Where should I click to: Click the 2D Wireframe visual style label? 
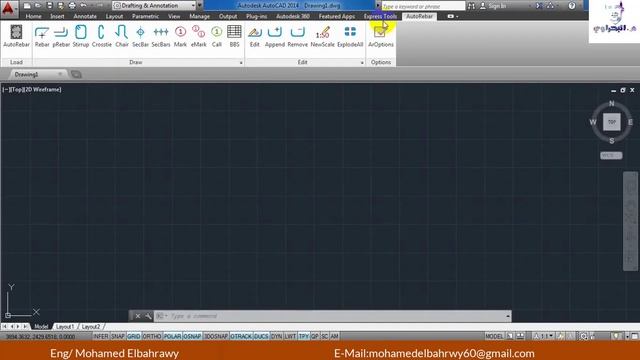(x=43, y=89)
